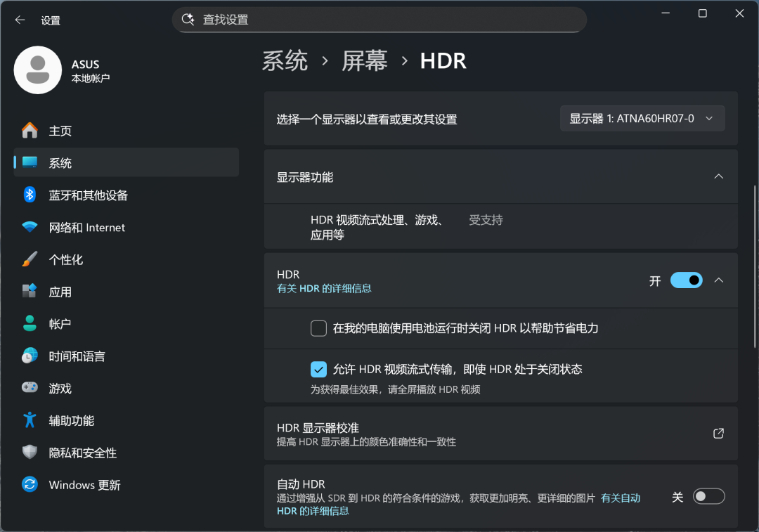Collapse the 显示器功能 section chevron
Screen dimensions: 759x532
point(719,176)
